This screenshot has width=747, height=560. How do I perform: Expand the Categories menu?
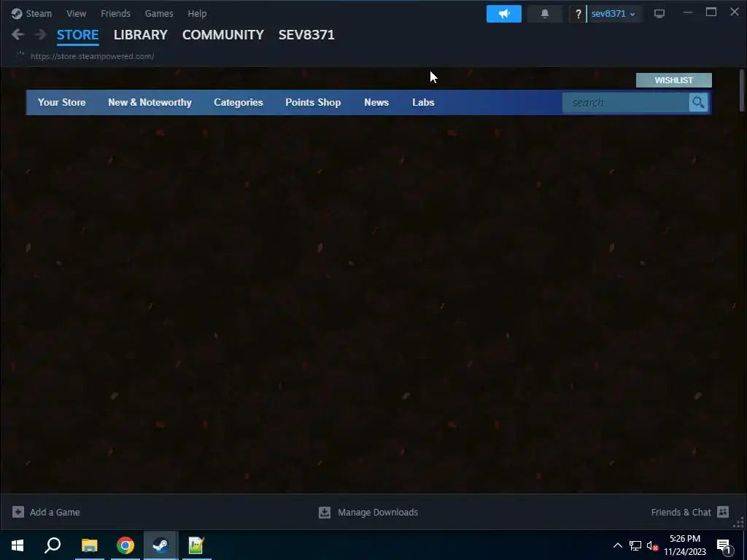(239, 102)
